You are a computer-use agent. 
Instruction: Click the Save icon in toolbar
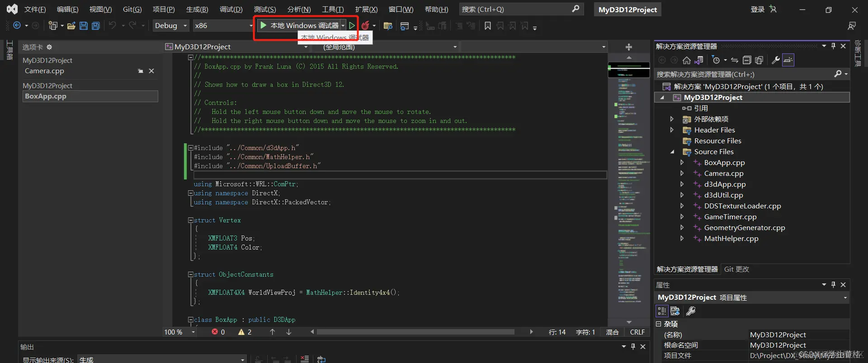pyautogui.click(x=84, y=26)
